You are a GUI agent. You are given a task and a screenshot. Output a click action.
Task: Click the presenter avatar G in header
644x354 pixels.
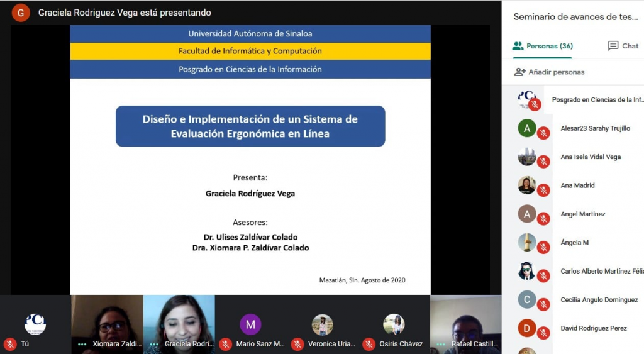(x=21, y=13)
